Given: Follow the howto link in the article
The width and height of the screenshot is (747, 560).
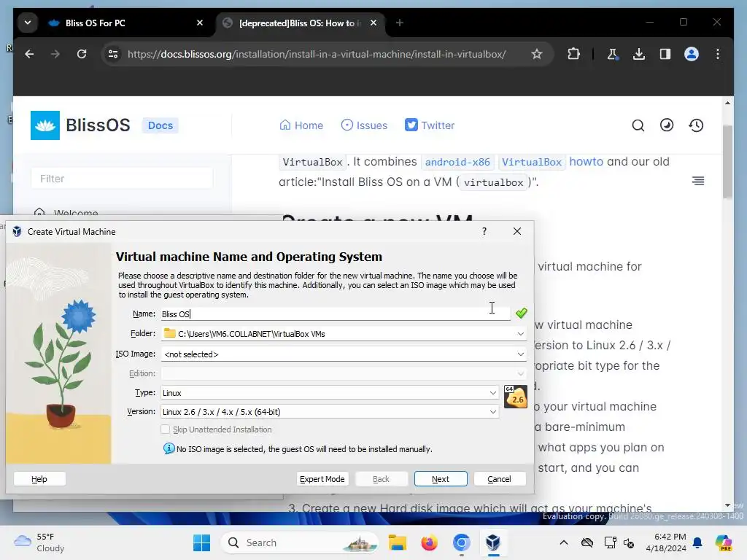Looking at the screenshot, I should pyautogui.click(x=586, y=161).
